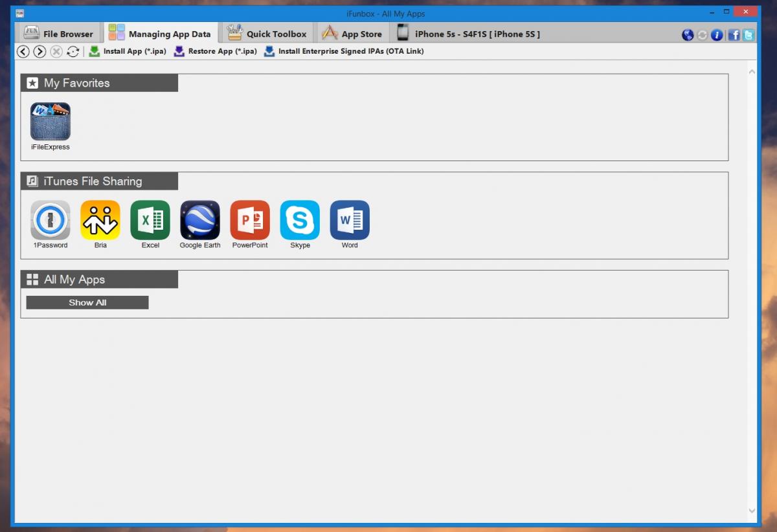Click Install App (*.ipa)
Viewport: 777px width, 532px height.
point(128,51)
